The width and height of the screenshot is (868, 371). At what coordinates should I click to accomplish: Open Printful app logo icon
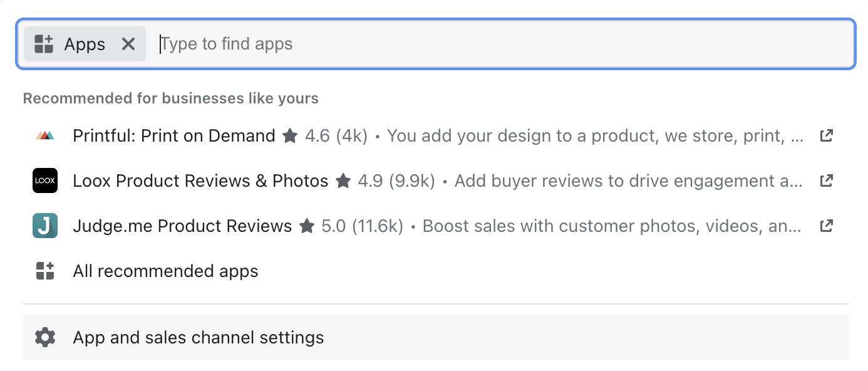tap(45, 135)
